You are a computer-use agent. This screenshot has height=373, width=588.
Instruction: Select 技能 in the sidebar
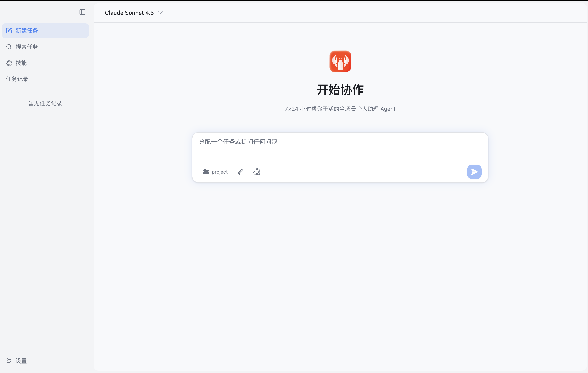pyautogui.click(x=21, y=63)
